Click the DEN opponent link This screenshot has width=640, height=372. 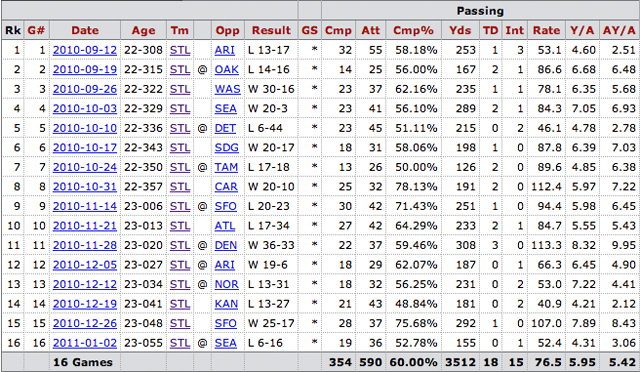[x=226, y=245]
